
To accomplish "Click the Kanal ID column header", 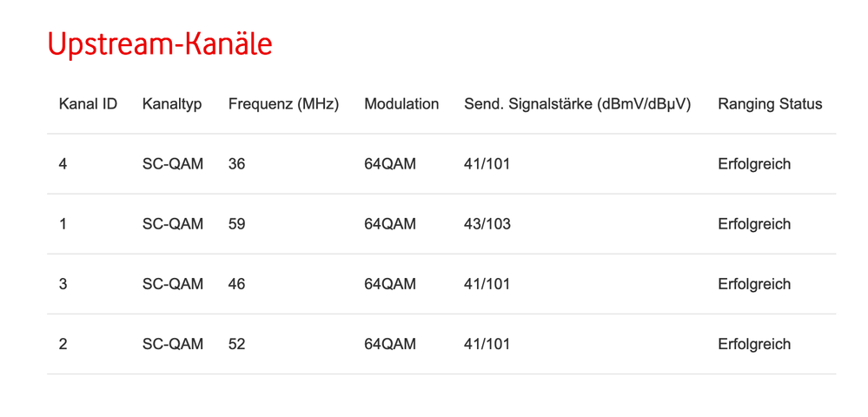I will 88,104.
